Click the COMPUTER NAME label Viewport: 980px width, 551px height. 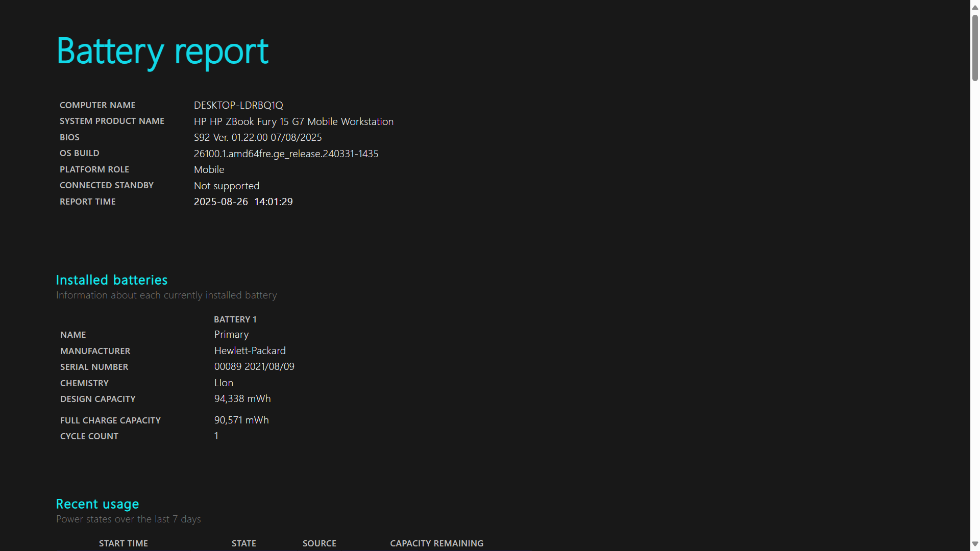[x=97, y=105]
